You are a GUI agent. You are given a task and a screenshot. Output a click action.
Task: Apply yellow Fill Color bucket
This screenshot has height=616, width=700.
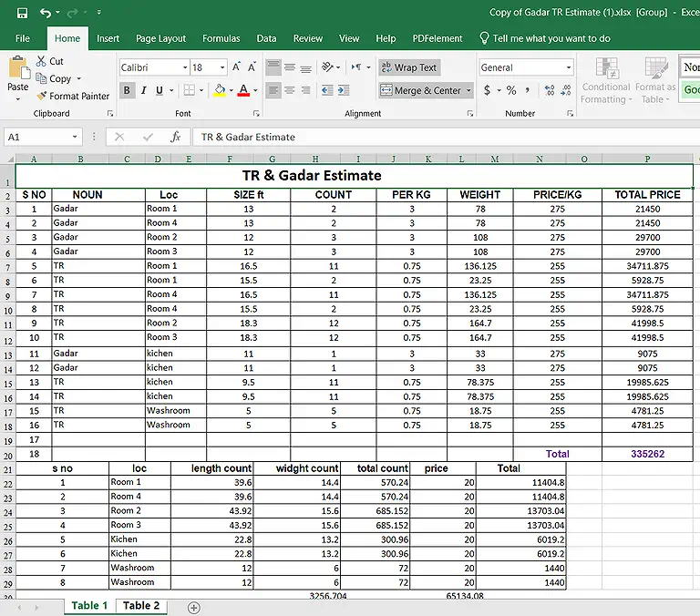coord(220,90)
